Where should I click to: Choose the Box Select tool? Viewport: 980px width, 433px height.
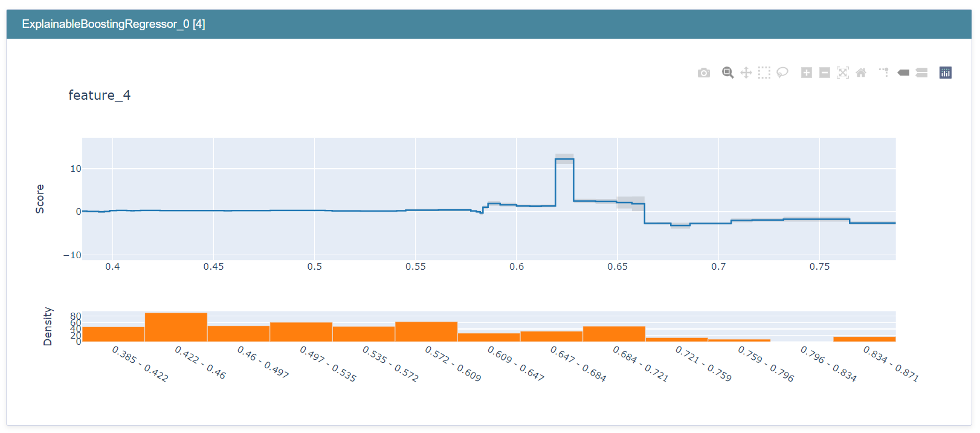point(764,73)
